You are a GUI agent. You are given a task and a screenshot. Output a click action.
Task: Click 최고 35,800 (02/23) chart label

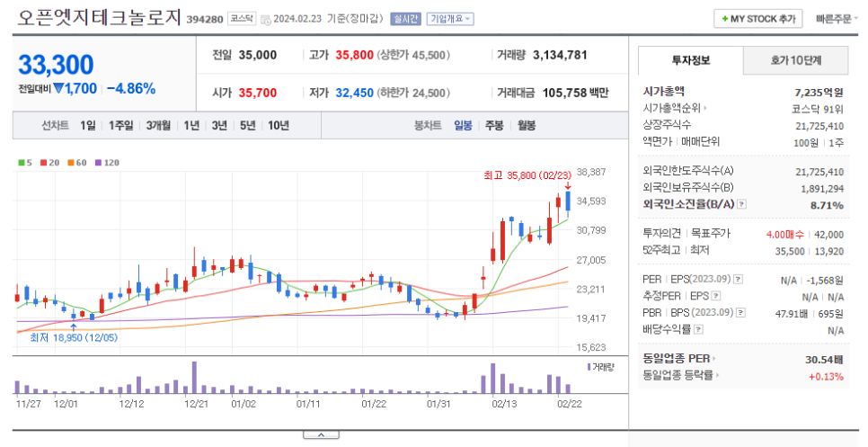click(527, 175)
